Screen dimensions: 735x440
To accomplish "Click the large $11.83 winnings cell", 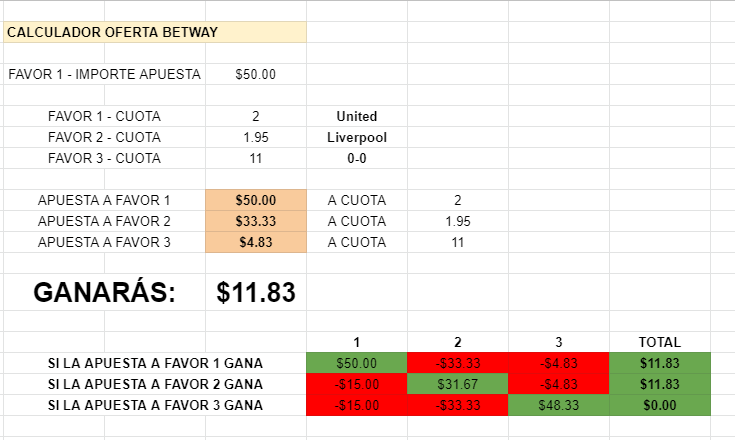I will click(256, 292).
